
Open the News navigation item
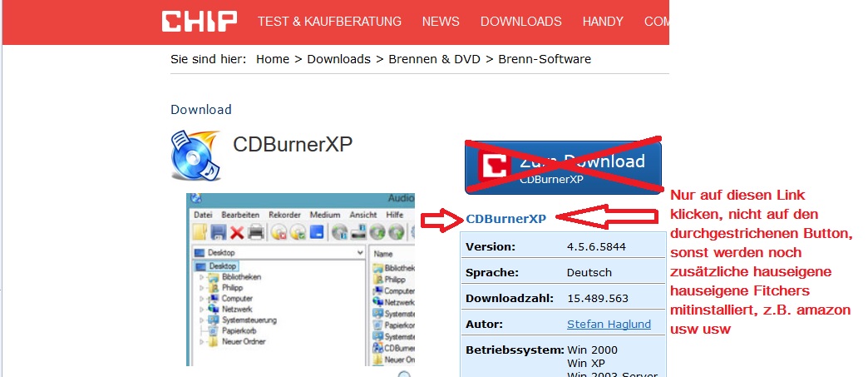(x=441, y=22)
